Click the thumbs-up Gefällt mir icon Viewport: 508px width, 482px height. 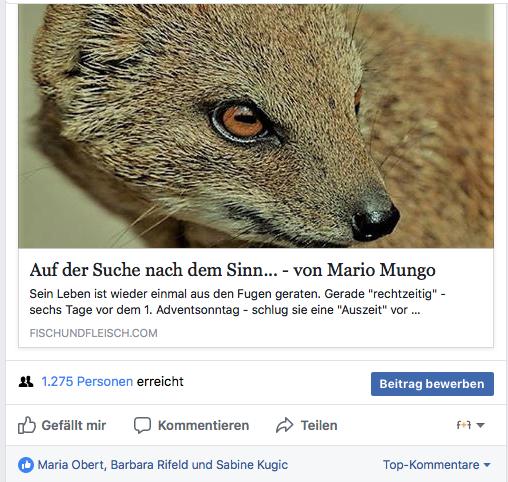[26, 425]
